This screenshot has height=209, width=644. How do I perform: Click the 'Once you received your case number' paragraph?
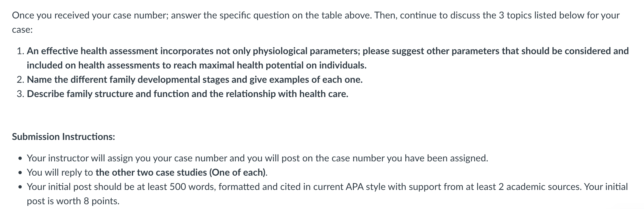pos(316,22)
